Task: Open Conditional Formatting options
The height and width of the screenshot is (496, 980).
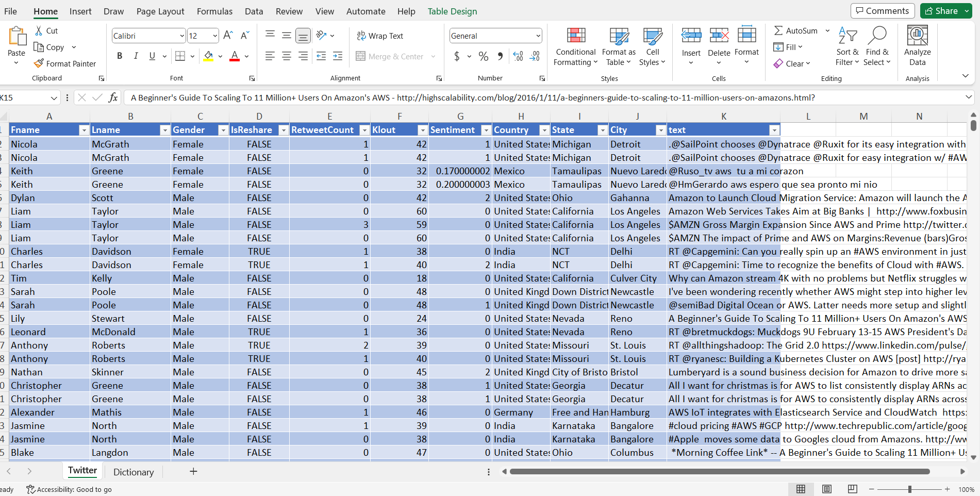Action: point(575,46)
